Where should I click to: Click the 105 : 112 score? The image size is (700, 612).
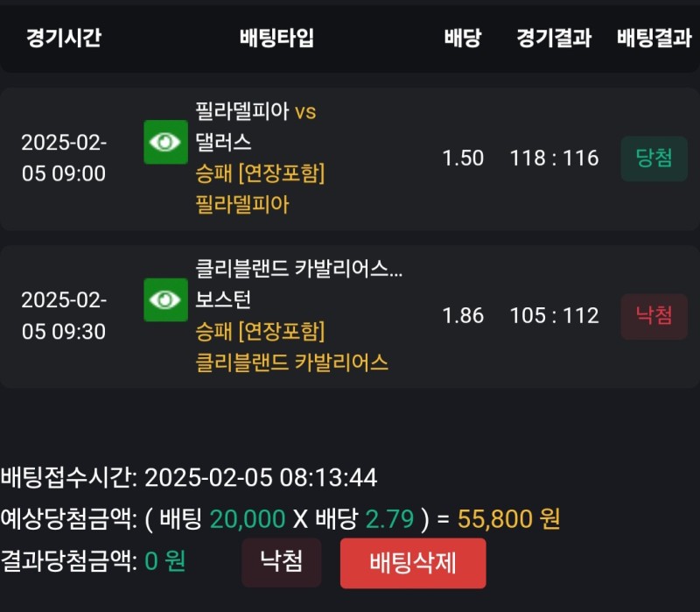(x=554, y=316)
